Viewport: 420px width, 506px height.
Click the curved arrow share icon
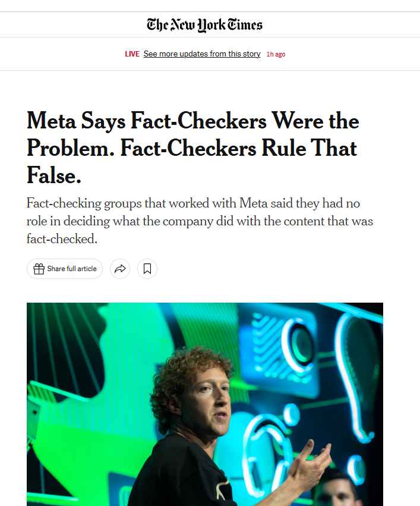point(120,269)
